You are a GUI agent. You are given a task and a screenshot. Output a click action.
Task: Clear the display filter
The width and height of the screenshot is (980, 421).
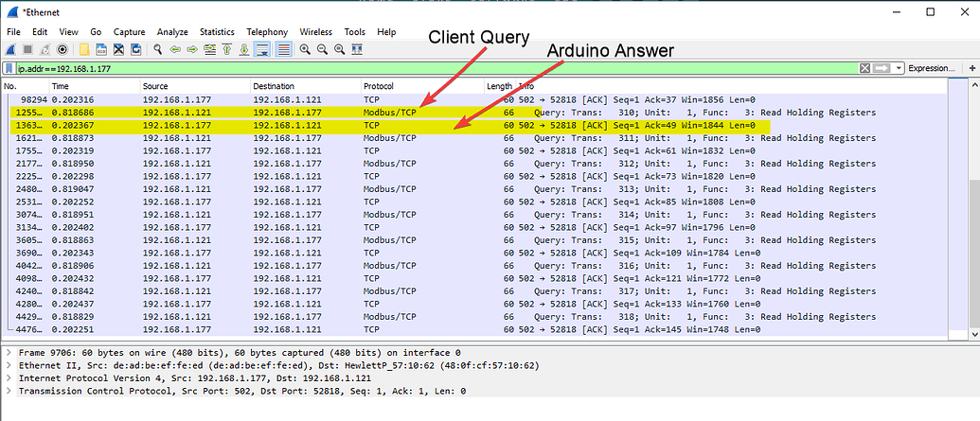click(x=865, y=68)
